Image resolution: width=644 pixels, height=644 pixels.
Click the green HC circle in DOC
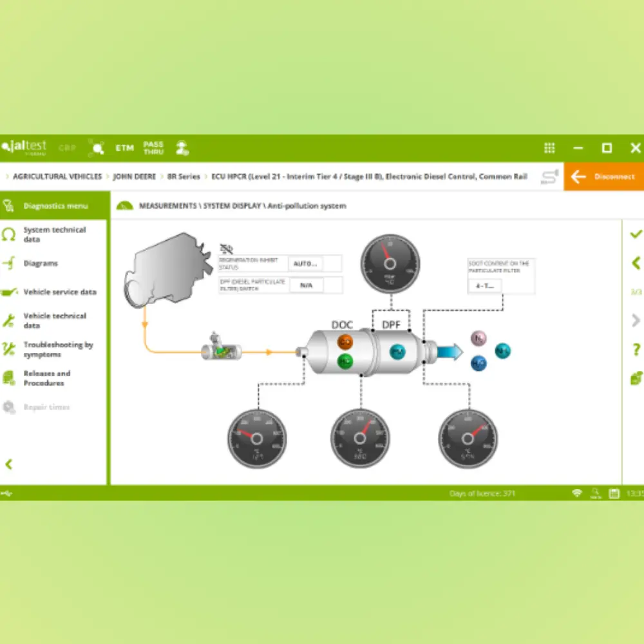[x=345, y=361]
